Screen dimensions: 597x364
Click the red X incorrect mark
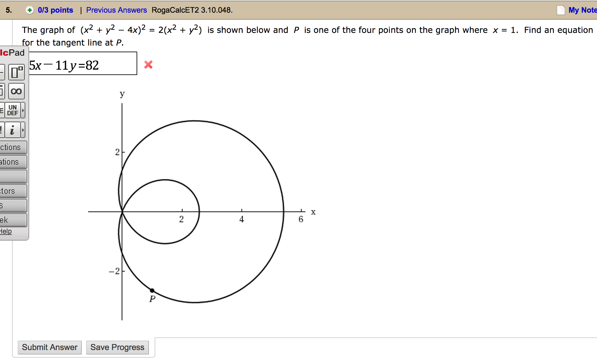(148, 65)
